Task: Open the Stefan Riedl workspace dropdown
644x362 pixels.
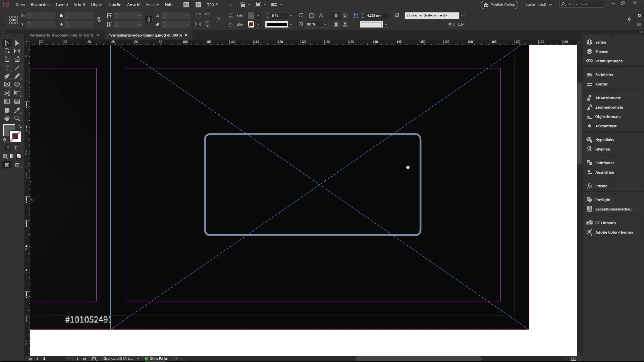Action: point(538,5)
